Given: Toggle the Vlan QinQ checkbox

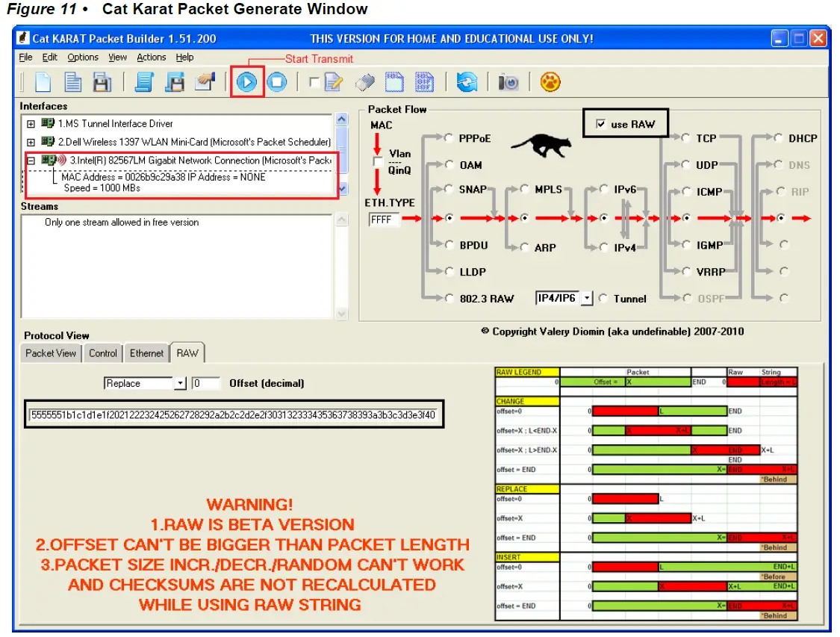Looking at the screenshot, I should (x=379, y=162).
